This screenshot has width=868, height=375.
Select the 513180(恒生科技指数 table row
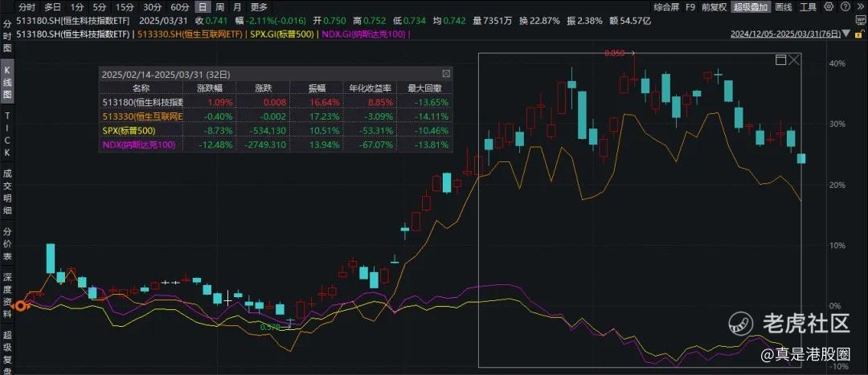click(x=276, y=102)
